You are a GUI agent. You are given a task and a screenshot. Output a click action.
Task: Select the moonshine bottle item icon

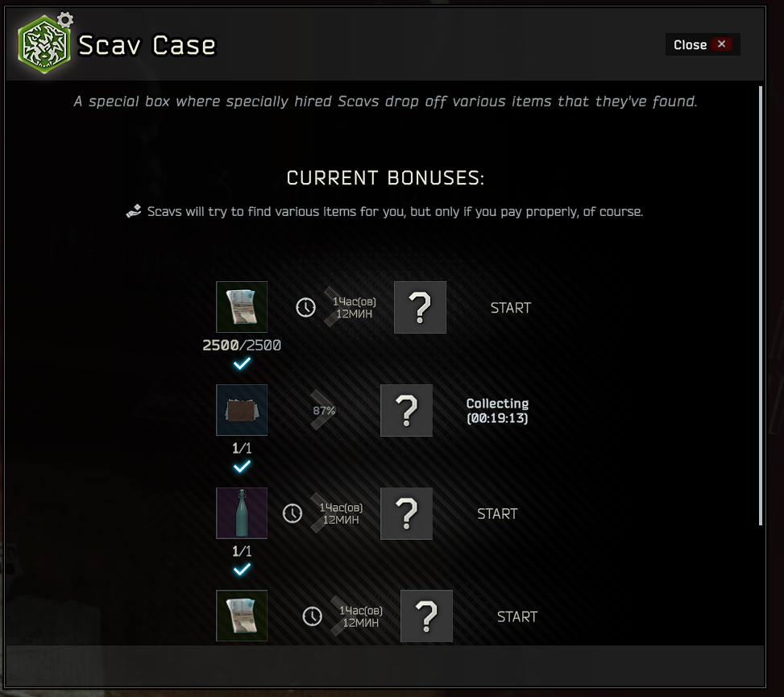(242, 513)
